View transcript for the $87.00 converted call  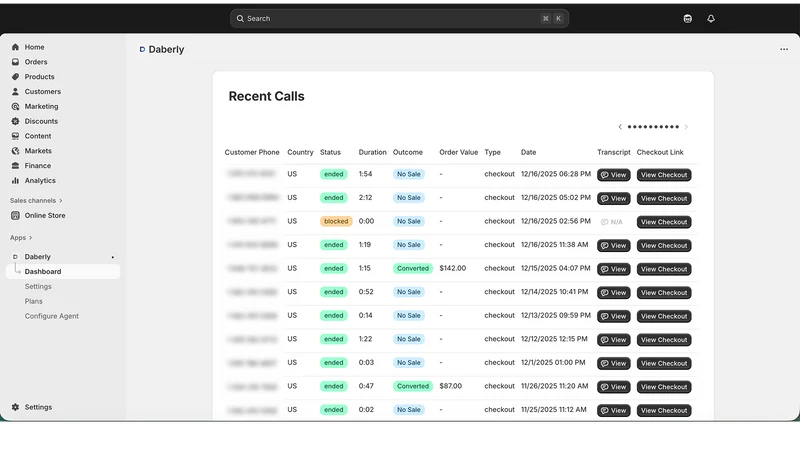[x=613, y=387]
